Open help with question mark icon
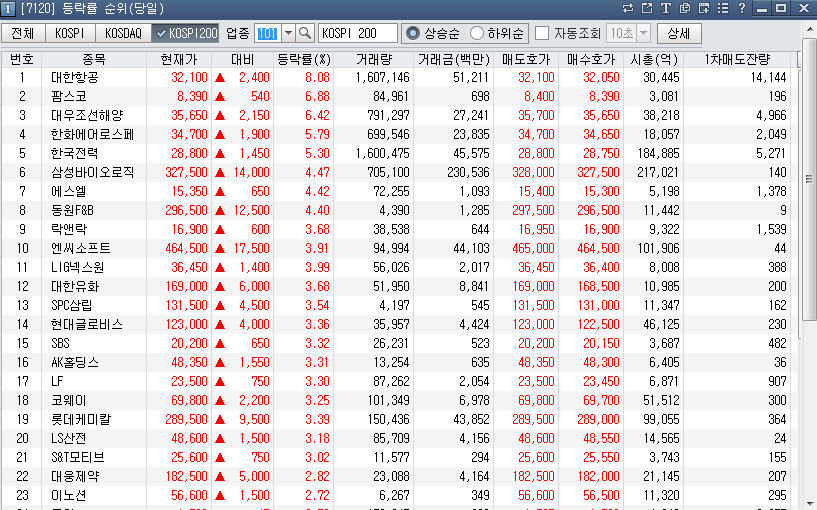The width and height of the screenshot is (817, 510). coord(741,8)
